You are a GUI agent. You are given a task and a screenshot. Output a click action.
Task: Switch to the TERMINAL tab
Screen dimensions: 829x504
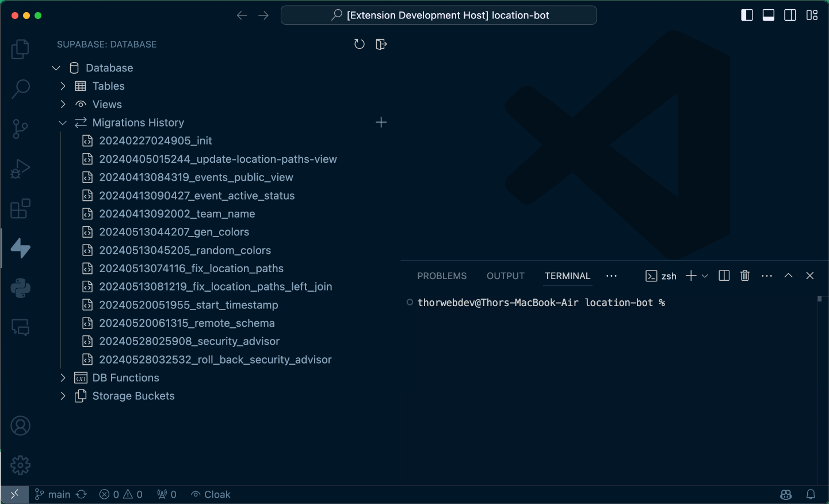pos(568,276)
